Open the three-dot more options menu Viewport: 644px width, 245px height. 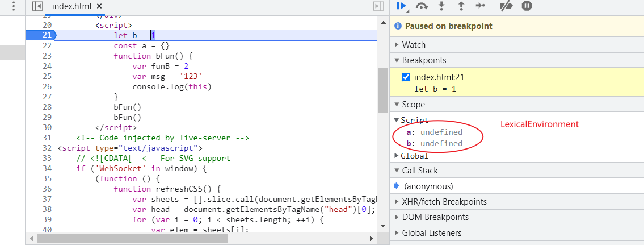[14, 6]
